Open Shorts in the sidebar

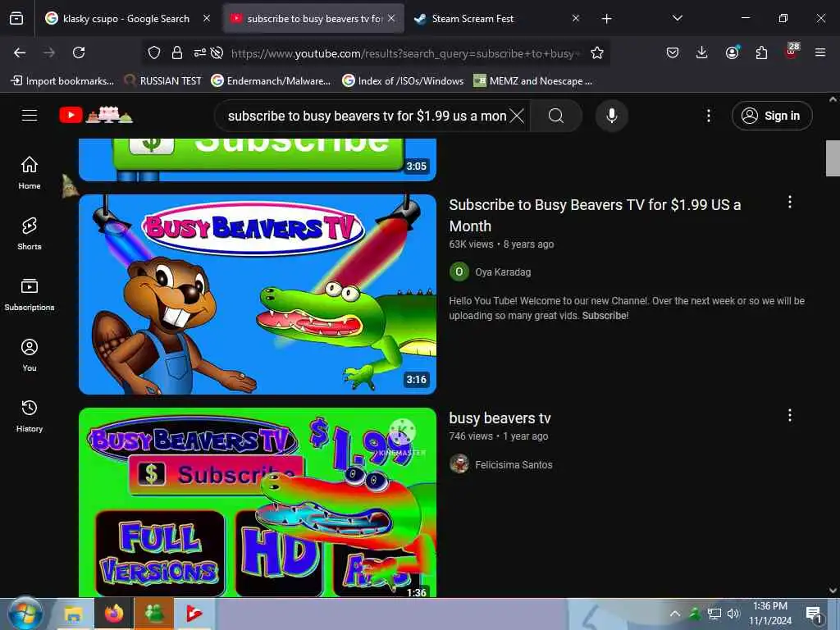tap(30, 234)
